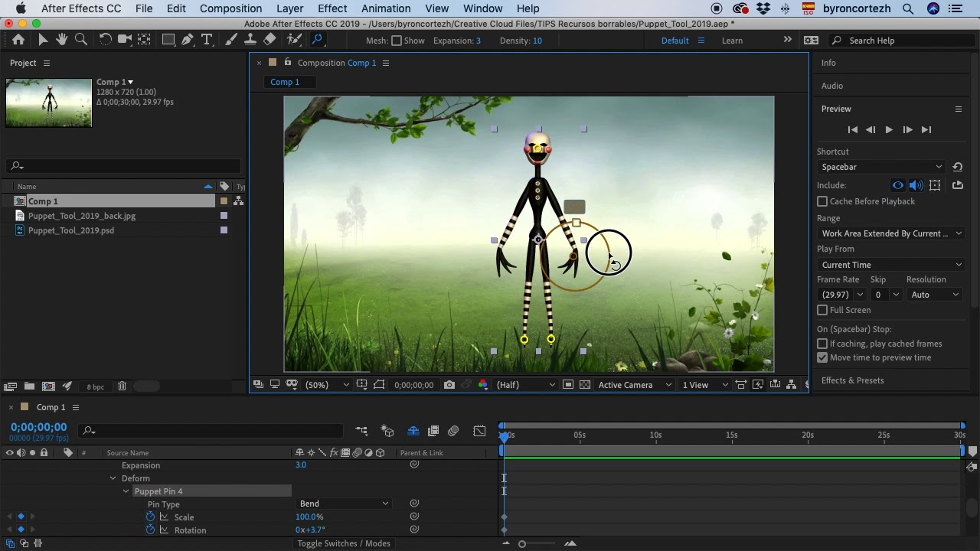Image resolution: width=980 pixels, height=551 pixels.
Task: Select the Rectangle shape tool
Action: coord(168,40)
